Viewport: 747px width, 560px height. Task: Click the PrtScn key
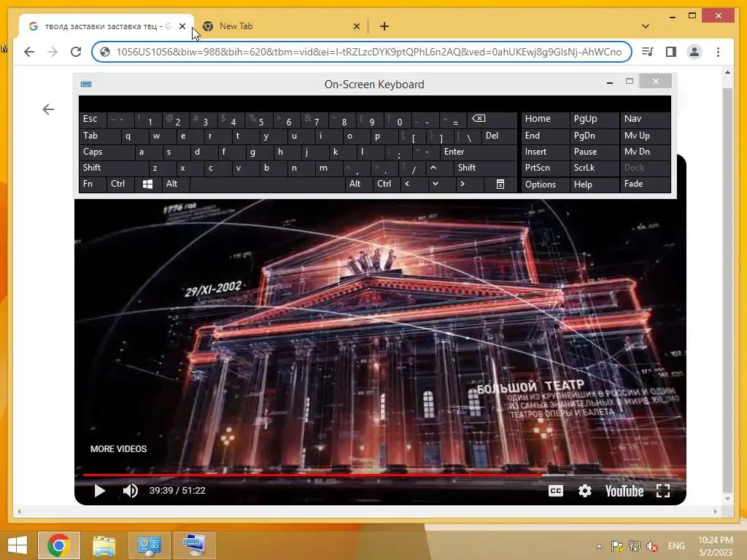[545, 168]
